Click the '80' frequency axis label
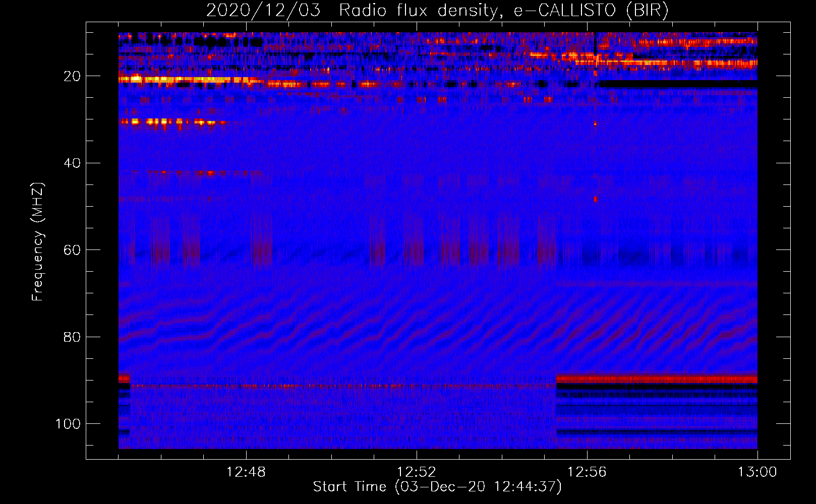Image resolution: width=816 pixels, height=504 pixels. click(73, 337)
